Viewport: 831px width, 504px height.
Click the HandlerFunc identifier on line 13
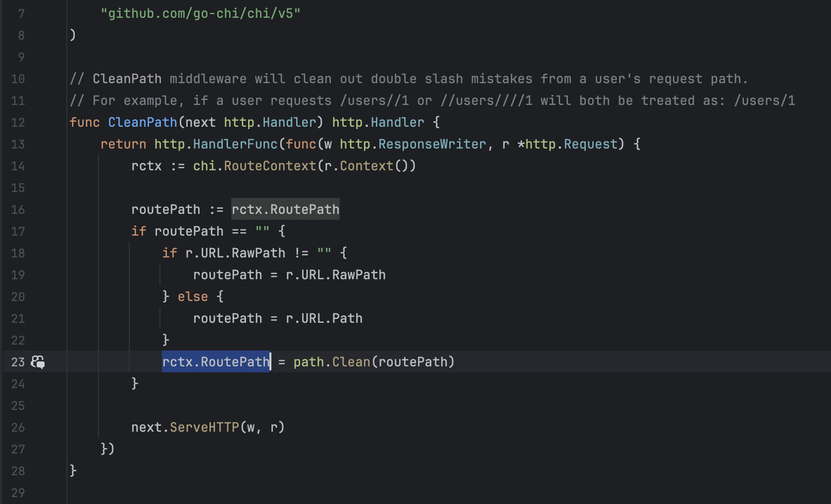click(235, 144)
